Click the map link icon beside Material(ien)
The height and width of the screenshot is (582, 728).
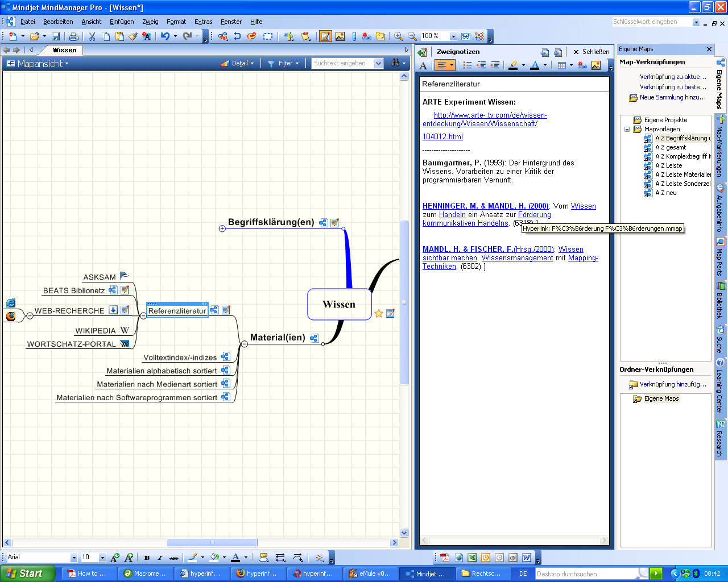pyautogui.click(x=314, y=338)
